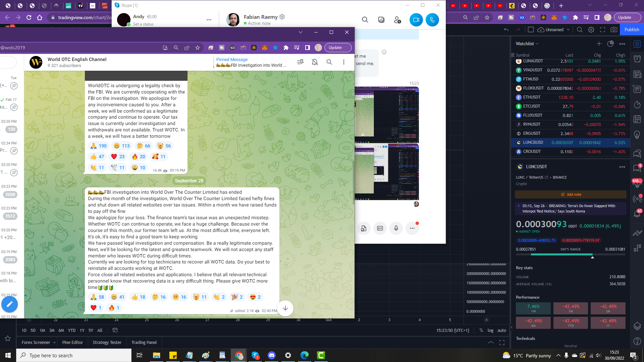Open the front browser window tab search chevron
644x362 pixels.
coord(300,32)
